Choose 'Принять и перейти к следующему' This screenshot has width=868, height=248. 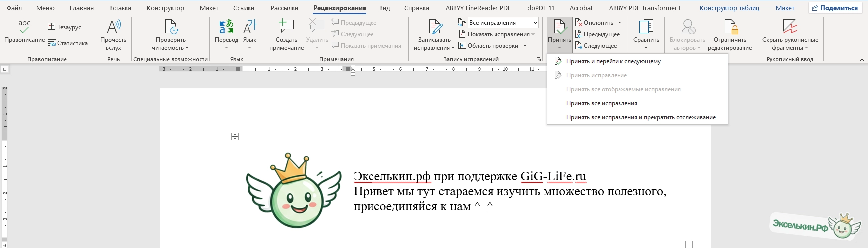pos(613,61)
